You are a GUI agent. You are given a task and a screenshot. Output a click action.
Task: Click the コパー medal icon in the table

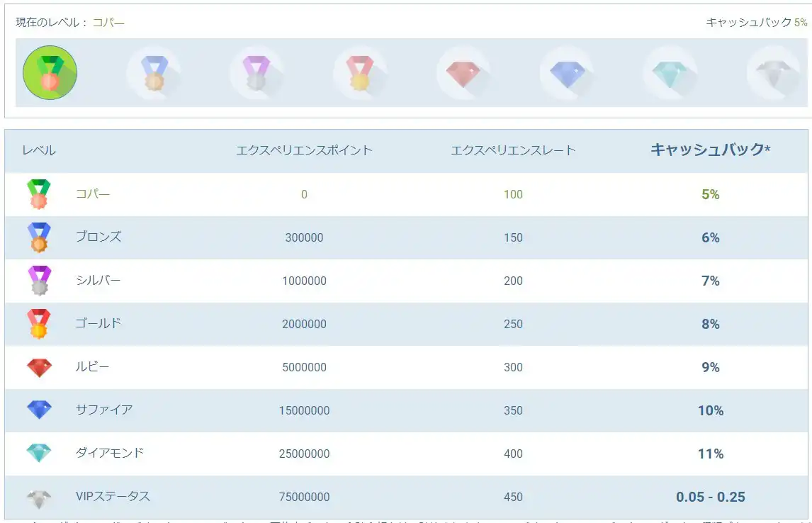click(39, 193)
